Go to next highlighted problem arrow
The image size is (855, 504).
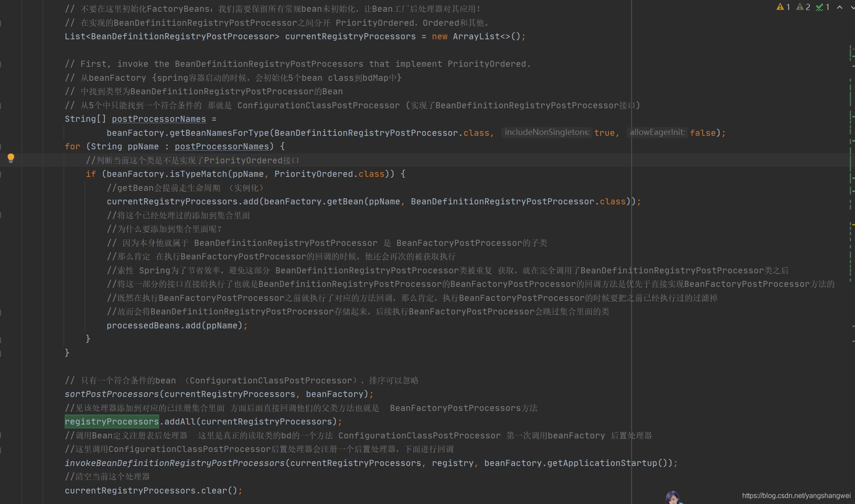[x=852, y=7]
